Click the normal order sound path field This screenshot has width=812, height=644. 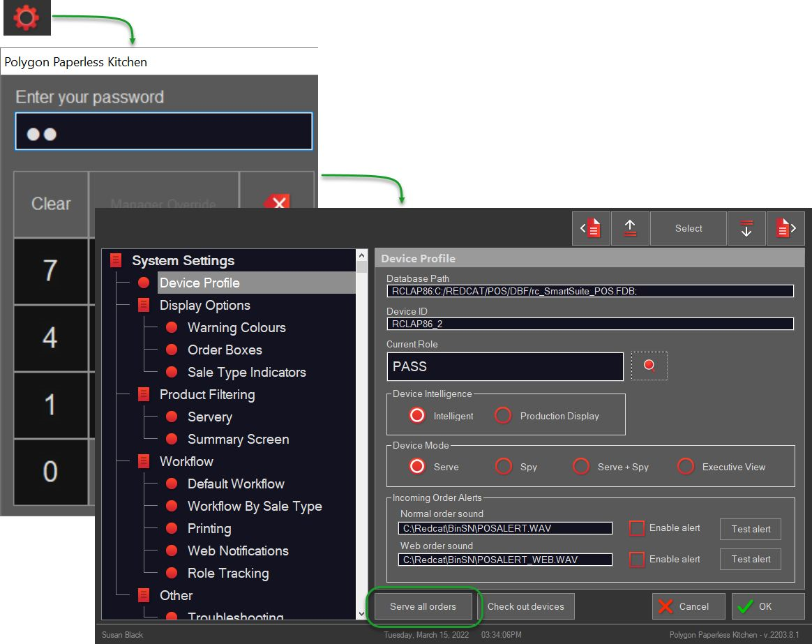[x=505, y=528]
